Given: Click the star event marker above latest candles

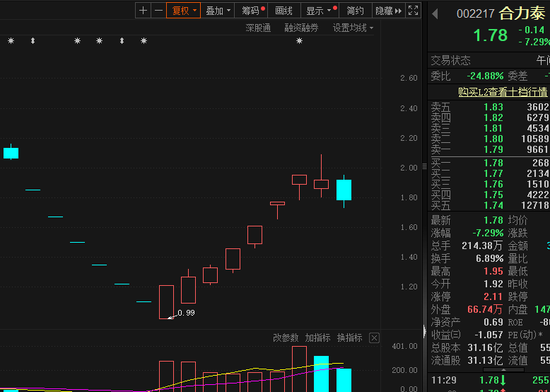Looking at the screenshot, I should (x=299, y=41).
